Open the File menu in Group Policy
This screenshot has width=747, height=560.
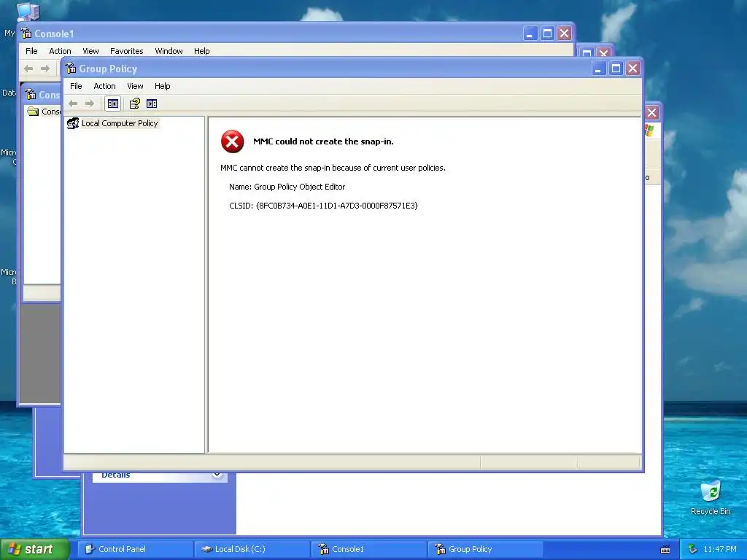pyautogui.click(x=76, y=86)
